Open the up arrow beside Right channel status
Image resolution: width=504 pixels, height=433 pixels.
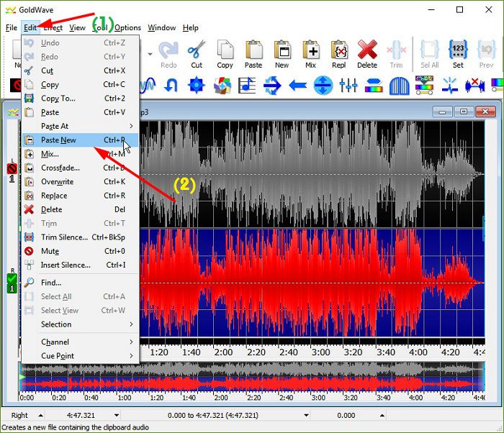[40, 415]
